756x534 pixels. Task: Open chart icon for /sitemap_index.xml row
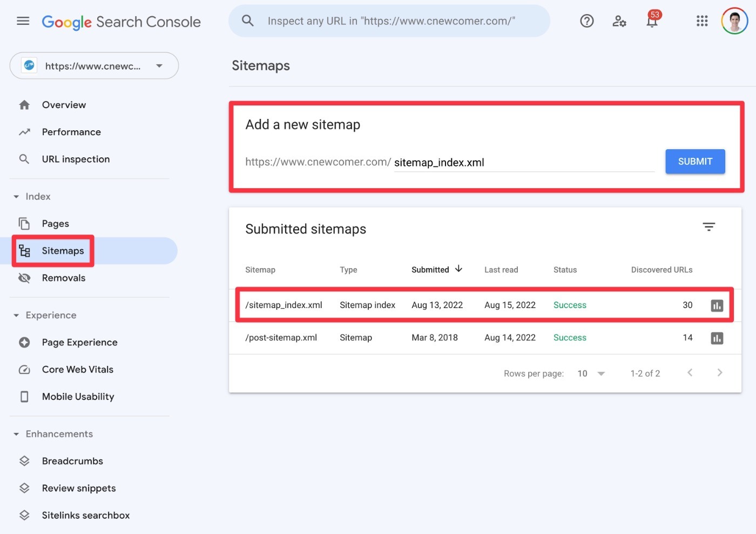pyautogui.click(x=717, y=305)
